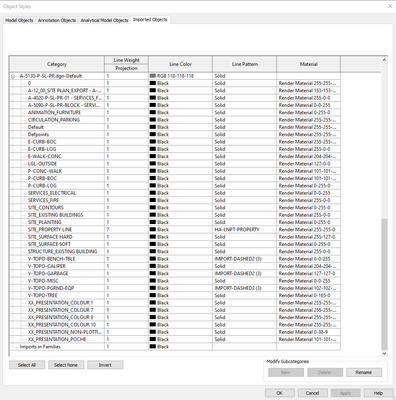Open line color for SITE_PROPERTY LINE row

(x=180, y=229)
